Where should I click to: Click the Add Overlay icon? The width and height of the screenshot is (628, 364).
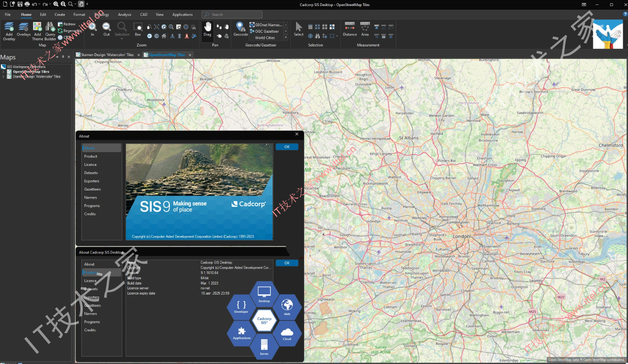click(x=9, y=27)
